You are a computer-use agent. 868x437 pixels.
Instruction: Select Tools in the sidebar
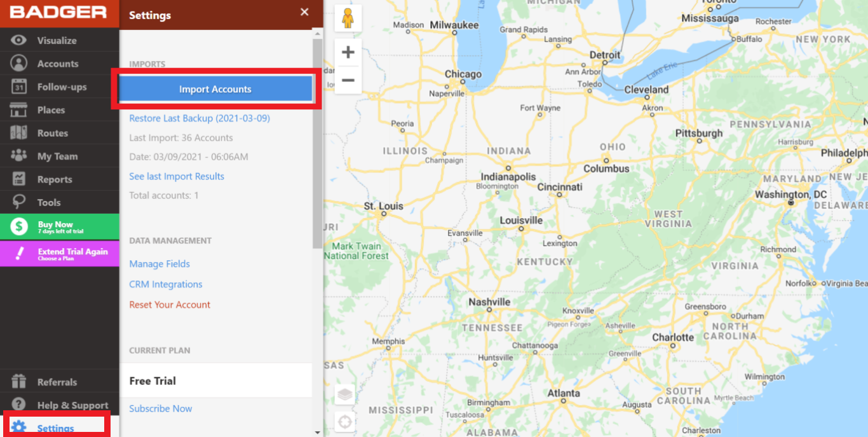pos(59,202)
